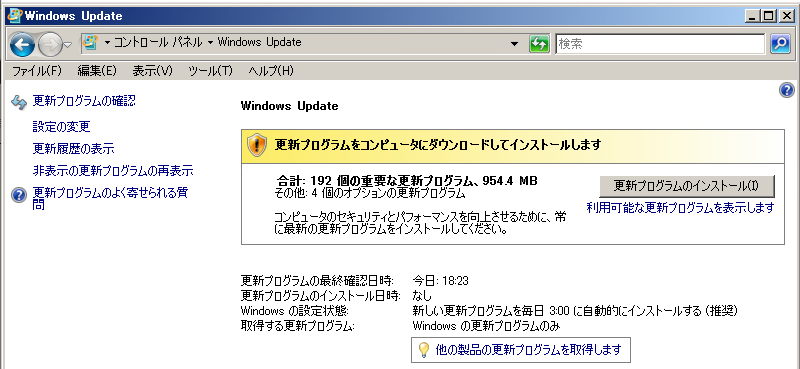800x369 pixels.
Task: Click the yellow shield warning icon
Action: click(257, 145)
